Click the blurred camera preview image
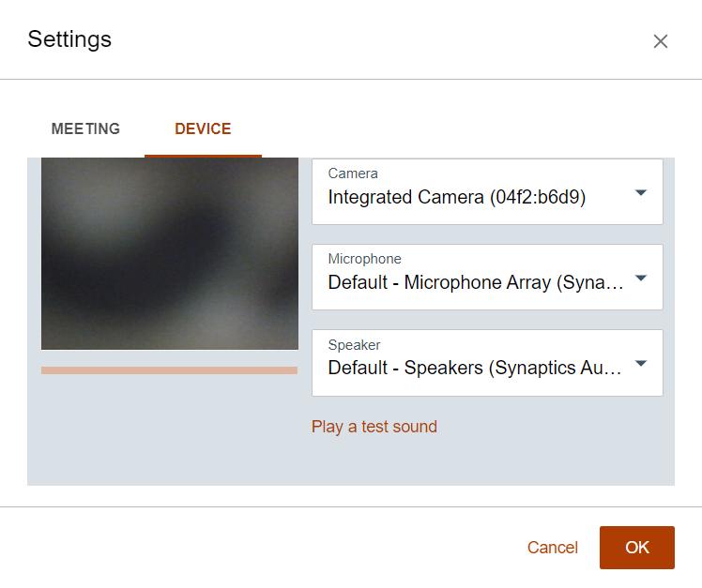Screen dimensions: 702x588 [x=169, y=253]
